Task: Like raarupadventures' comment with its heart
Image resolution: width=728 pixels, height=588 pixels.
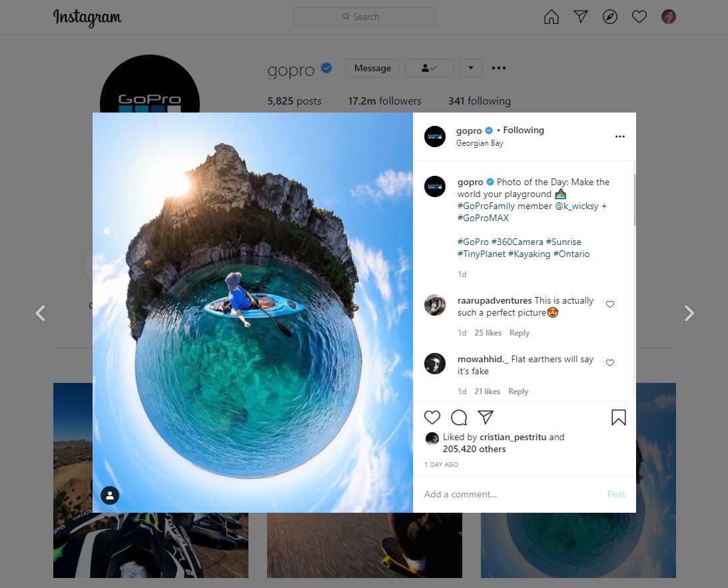Action: (x=609, y=304)
